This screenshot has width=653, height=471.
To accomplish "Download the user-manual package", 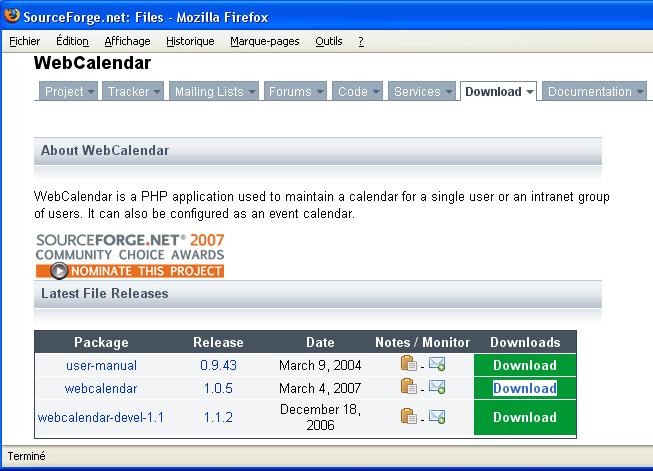I will pos(525,365).
